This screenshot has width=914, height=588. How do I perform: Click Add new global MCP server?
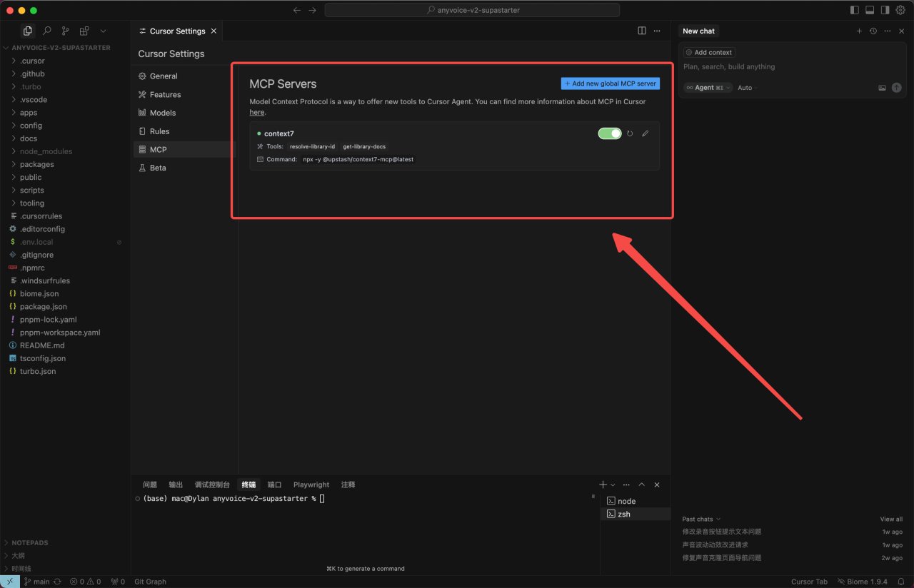(611, 83)
